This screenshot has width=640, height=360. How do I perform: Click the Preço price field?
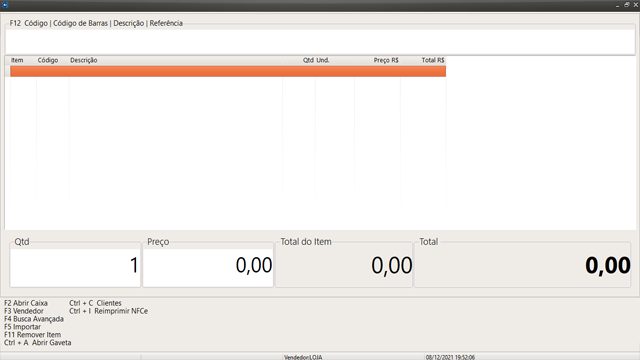tap(208, 267)
